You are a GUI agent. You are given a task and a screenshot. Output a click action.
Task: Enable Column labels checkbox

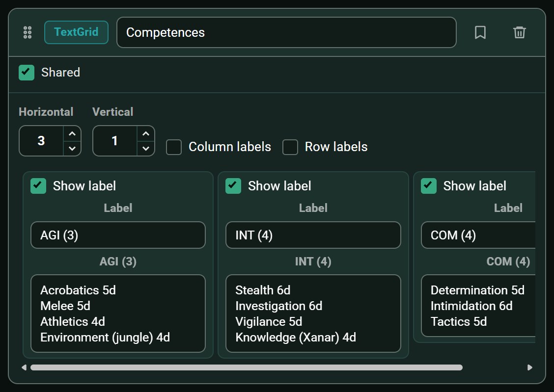click(174, 147)
